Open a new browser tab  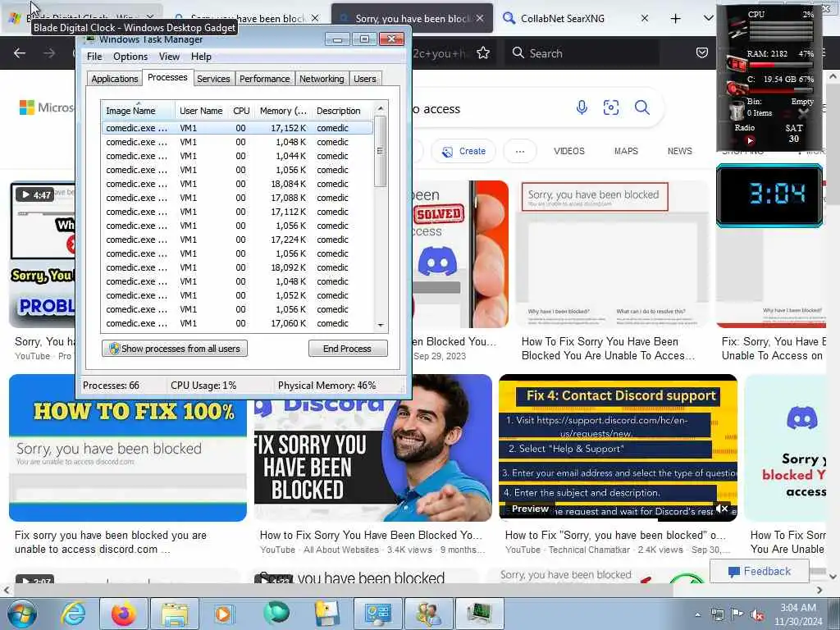click(x=676, y=18)
